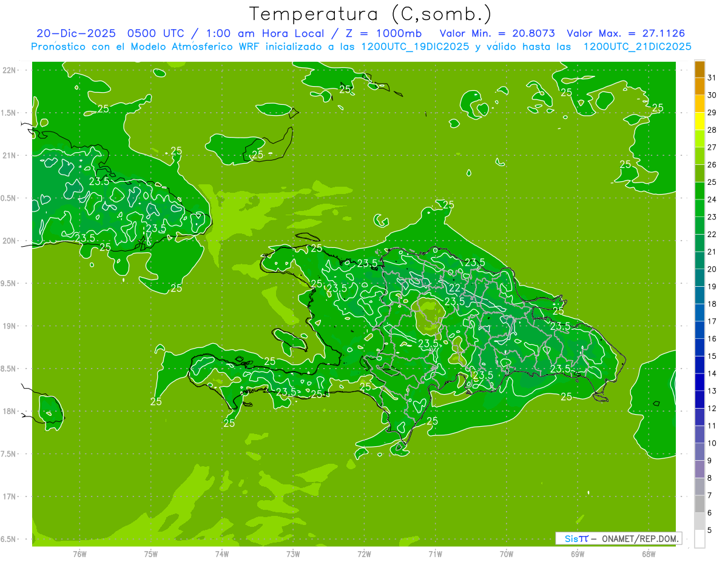Click the '74W' longitude axis label
Viewport: 728px width, 562px height.
222,554
